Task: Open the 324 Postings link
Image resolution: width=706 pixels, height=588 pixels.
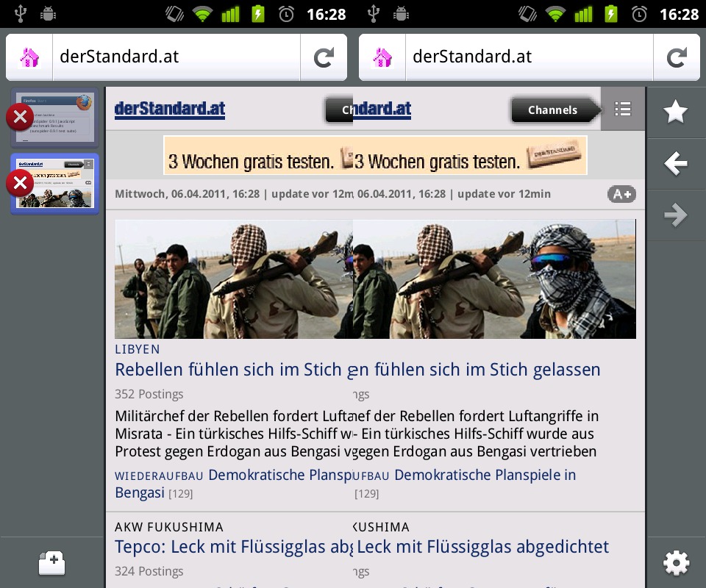Action: pyautogui.click(x=149, y=571)
